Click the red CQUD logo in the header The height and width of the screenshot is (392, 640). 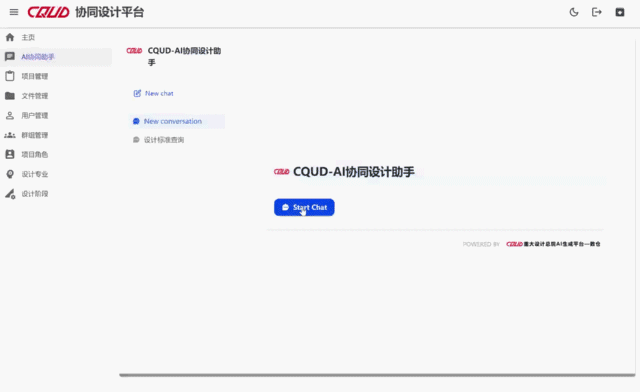[x=48, y=12]
